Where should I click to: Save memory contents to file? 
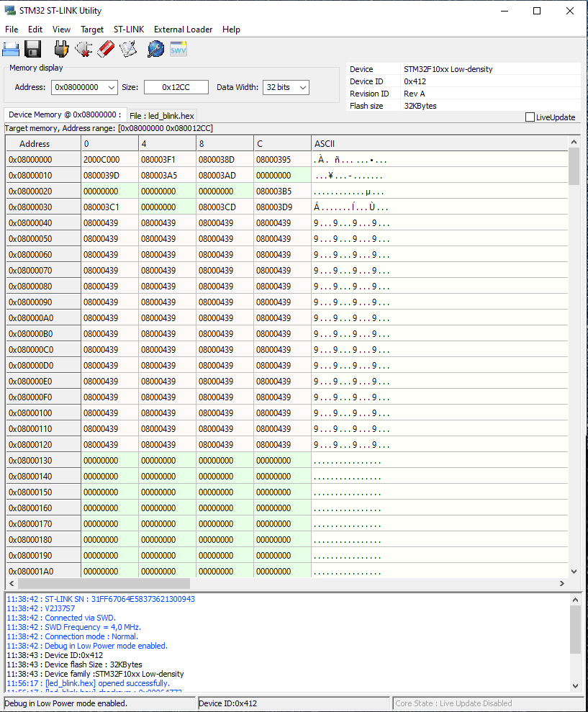[x=32, y=48]
